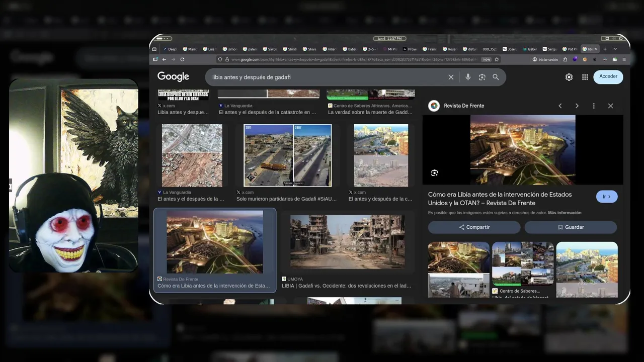Switch to the 000_152 tab
This screenshot has width=644, height=362.
click(490, 49)
